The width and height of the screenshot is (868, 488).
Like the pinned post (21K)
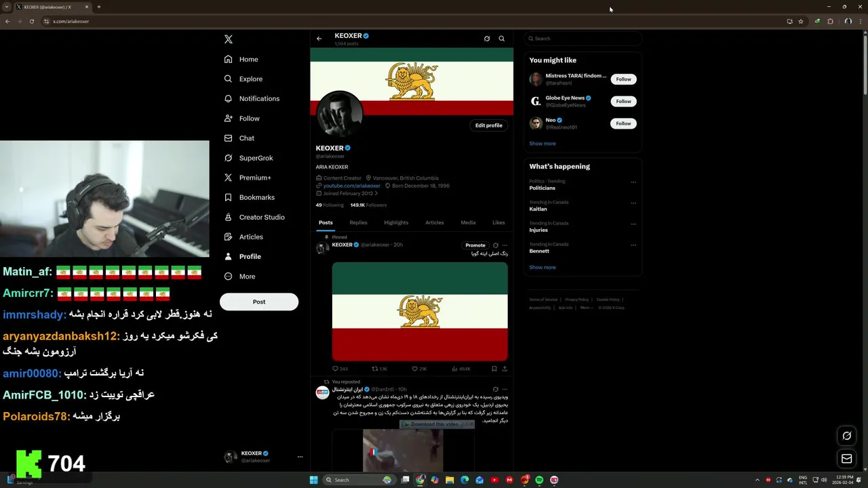420,369
